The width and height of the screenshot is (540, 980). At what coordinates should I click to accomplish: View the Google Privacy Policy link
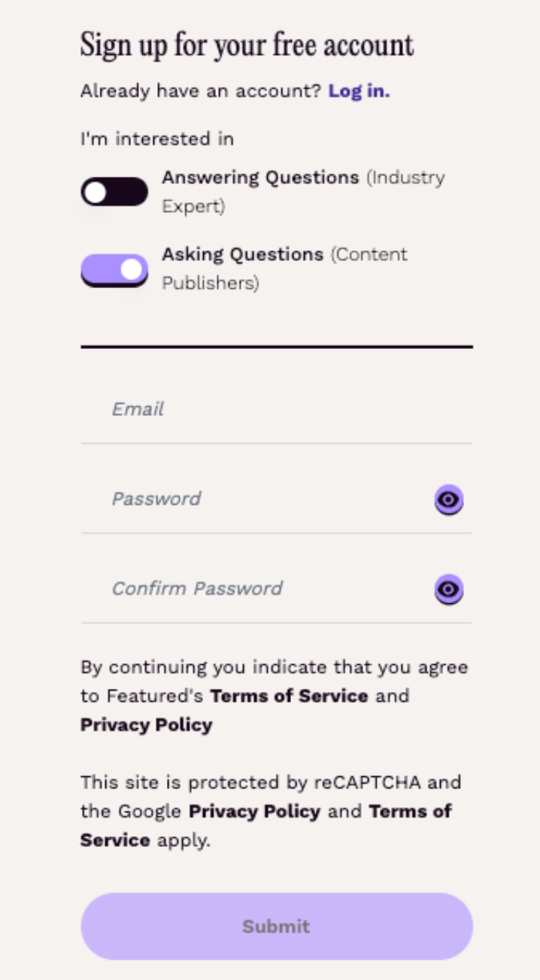[x=254, y=812]
